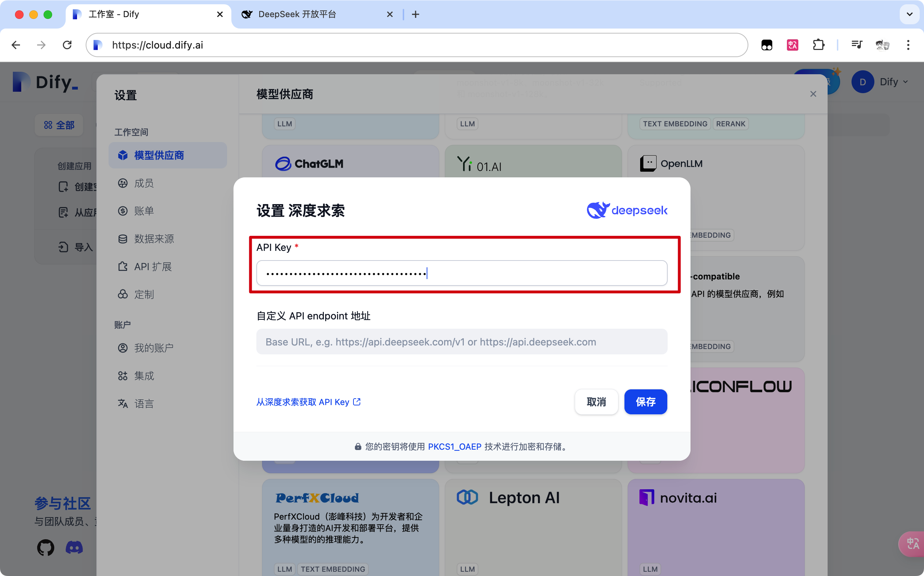Click the pink translate extension icon
This screenshot has height=576, width=924.
[793, 45]
